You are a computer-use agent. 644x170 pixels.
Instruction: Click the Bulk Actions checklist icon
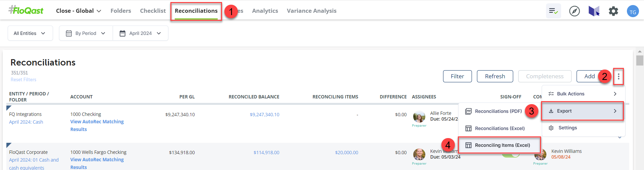tap(551, 94)
